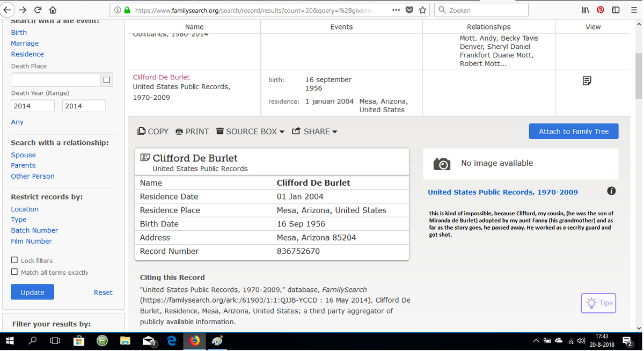Reload the FamilySearch page
The image size is (644, 351).
38,10
